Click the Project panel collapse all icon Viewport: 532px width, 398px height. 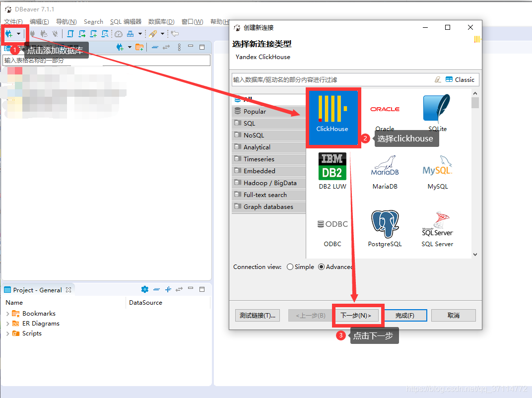pos(156,289)
